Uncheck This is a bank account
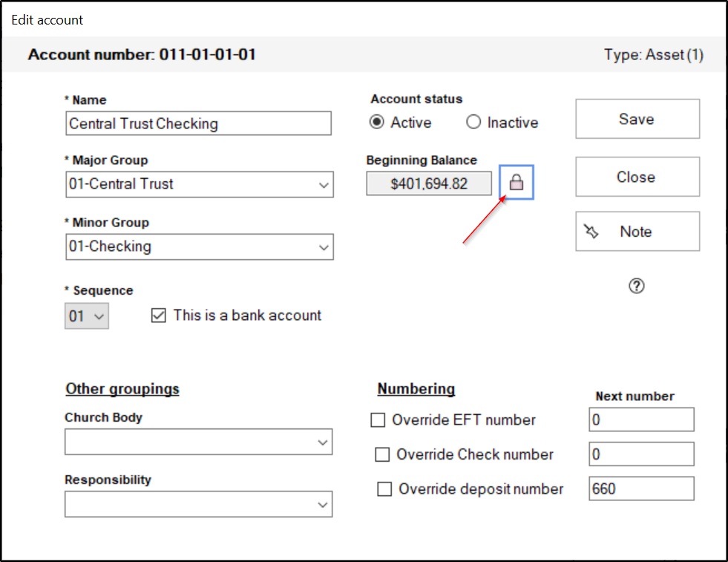Image resolution: width=728 pixels, height=562 pixels. coord(158,316)
